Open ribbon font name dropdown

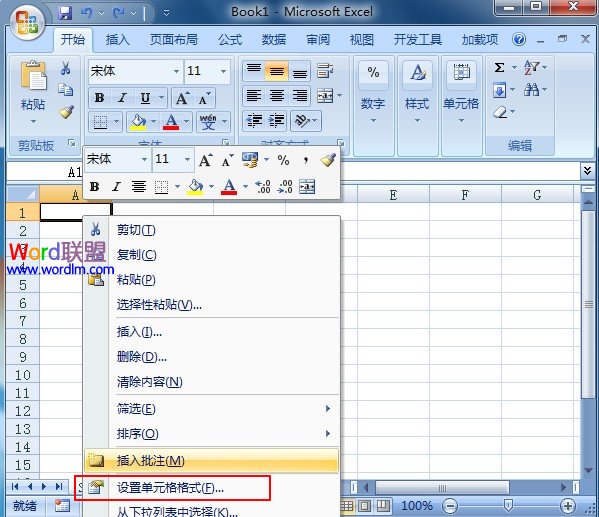pos(176,71)
